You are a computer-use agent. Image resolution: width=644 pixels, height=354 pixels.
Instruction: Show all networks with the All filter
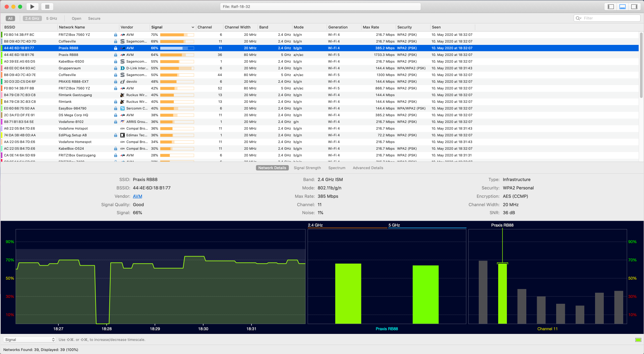(x=10, y=18)
